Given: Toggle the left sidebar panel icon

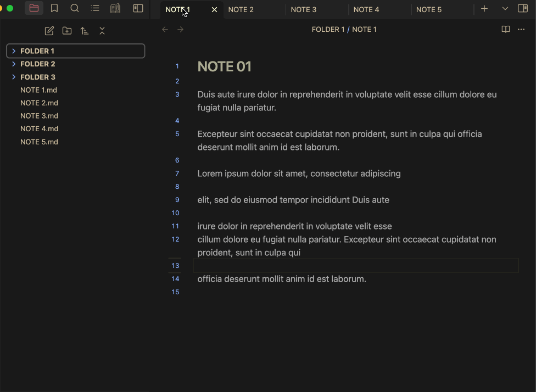Looking at the screenshot, I should click(x=138, y=8).
